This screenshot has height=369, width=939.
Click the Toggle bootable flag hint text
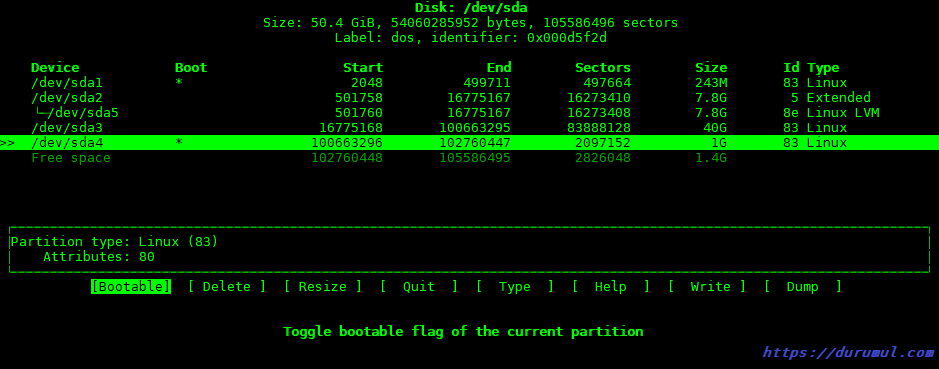pyautogui.click(x=463, y=332)
